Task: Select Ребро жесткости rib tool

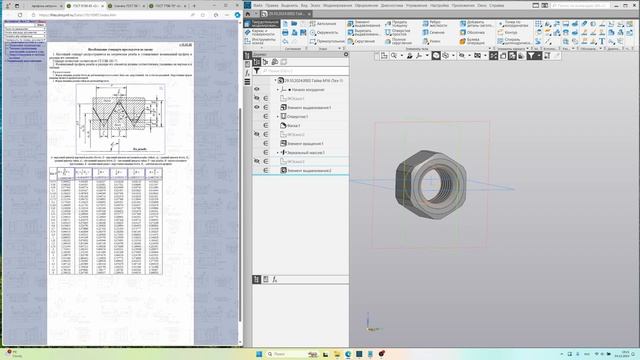Action: click(x=435, y=24)
